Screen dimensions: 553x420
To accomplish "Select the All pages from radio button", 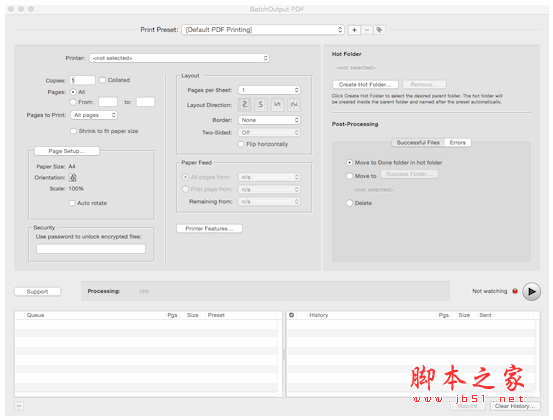I will (x=186, y=177).
